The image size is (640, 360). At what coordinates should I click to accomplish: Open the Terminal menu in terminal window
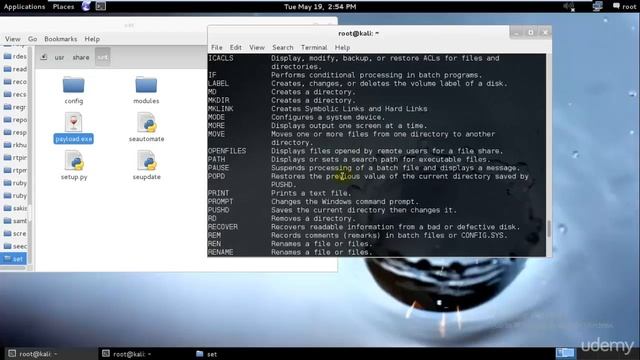[314, 47]
